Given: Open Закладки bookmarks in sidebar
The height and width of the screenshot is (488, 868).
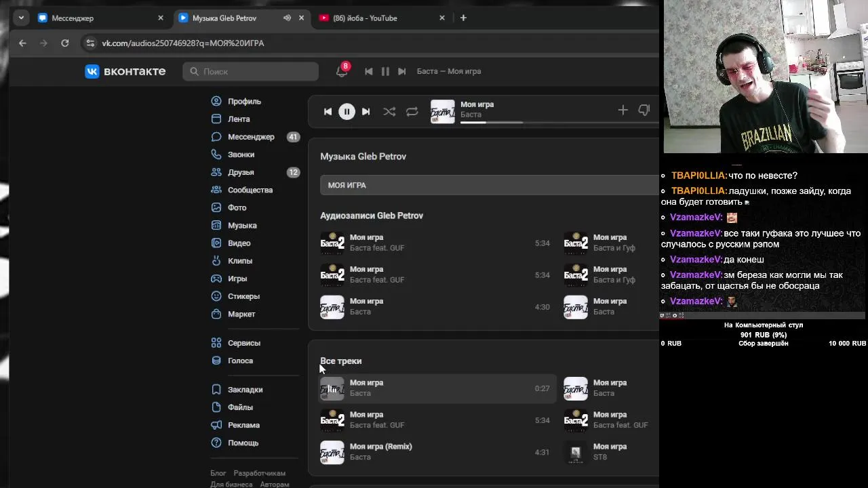Looking at the screenshot, I should (x=245, y=390).
